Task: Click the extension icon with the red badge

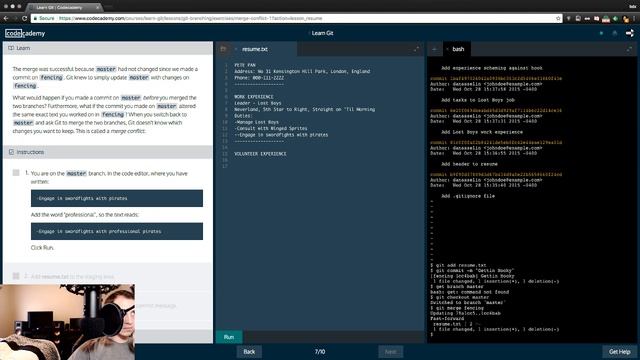Action: pyautogui.click(x=606, y=18)
